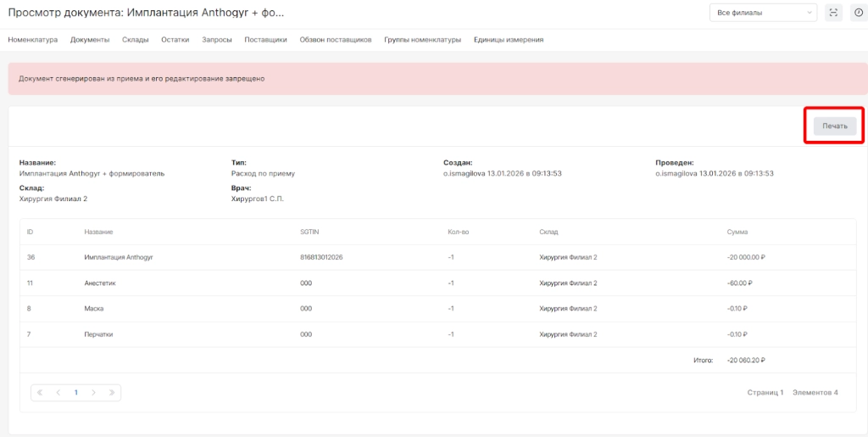
Task: Click the barcode scanner icon
Action: tap(833, 13)
